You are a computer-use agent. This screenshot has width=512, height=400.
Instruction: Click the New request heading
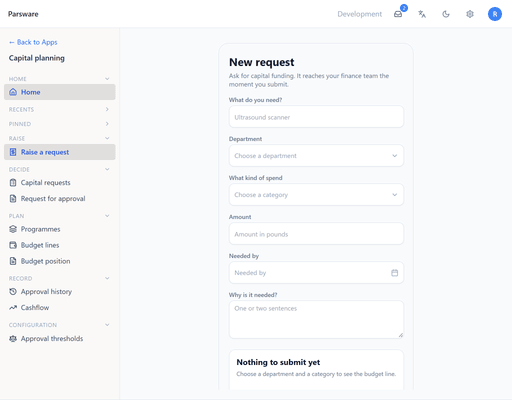point(262,62)
